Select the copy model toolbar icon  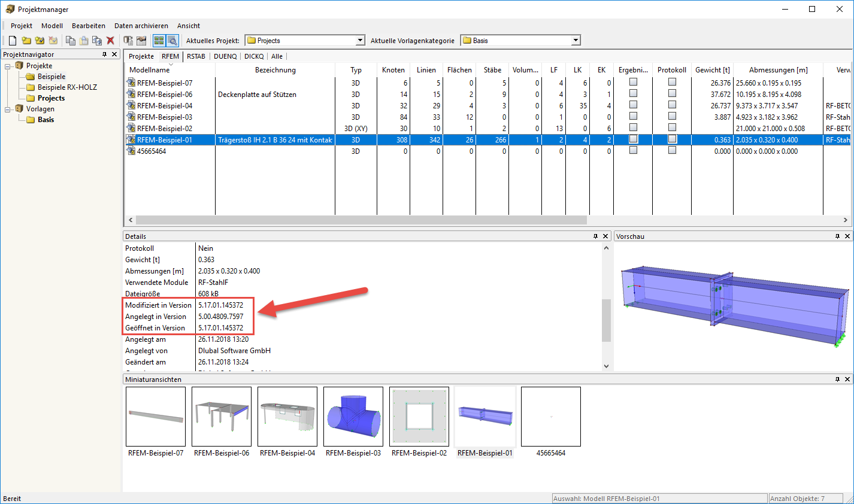coord(69,40)
